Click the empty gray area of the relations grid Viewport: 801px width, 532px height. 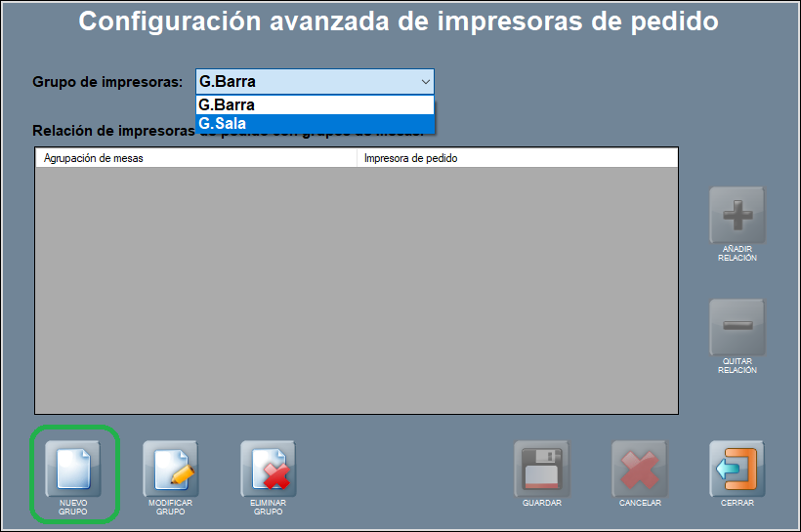click(x=356, y=293)
